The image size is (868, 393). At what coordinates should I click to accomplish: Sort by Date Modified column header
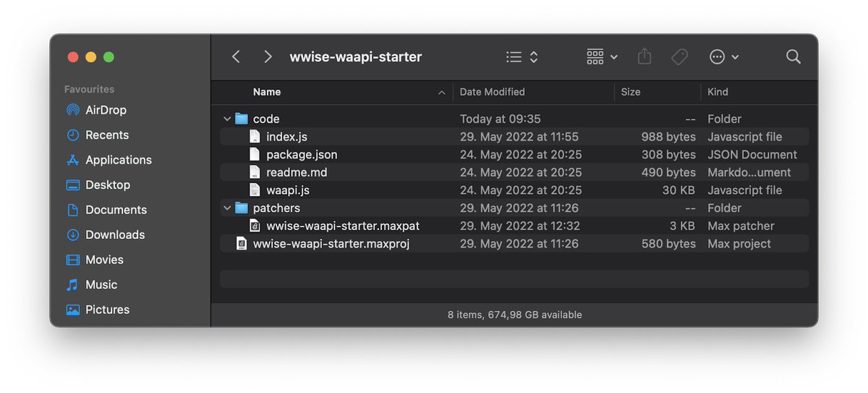(x=493, y=92)
